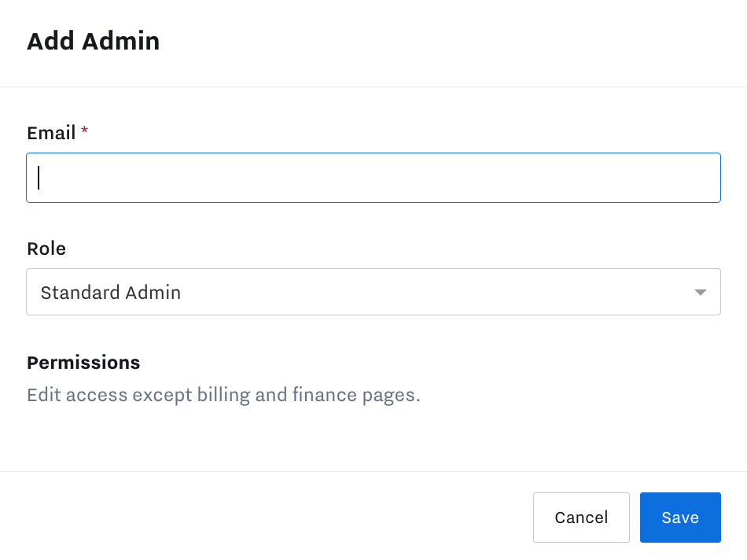
Task: Click the Role dropdown arrow icon
Action: (x=701, y=292)
